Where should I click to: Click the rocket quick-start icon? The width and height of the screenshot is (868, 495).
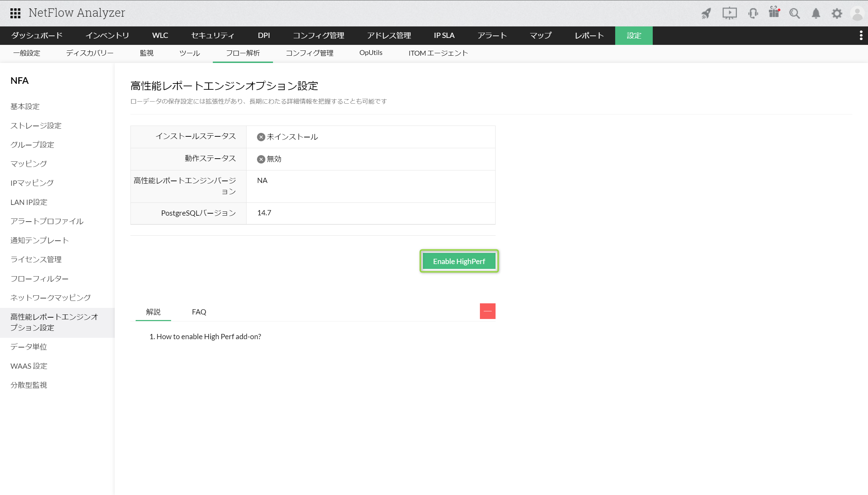[706, 14]
